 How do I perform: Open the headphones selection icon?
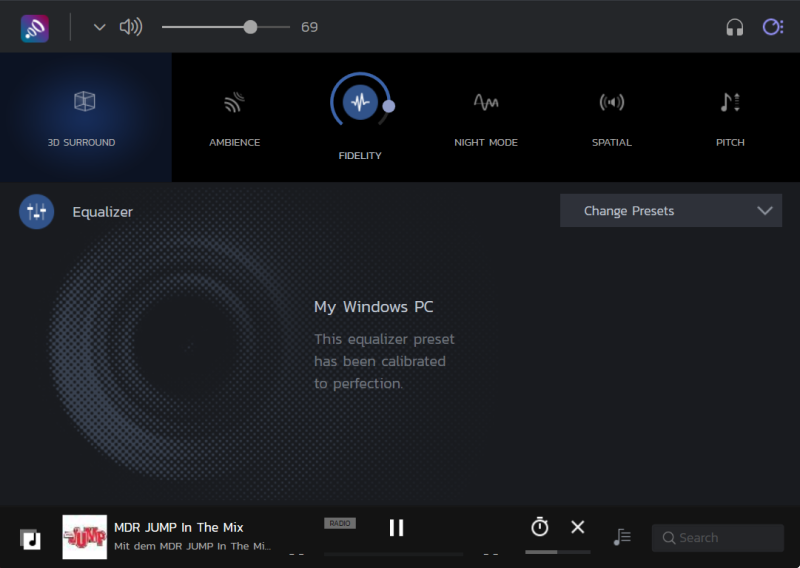[x=735, y=27]
